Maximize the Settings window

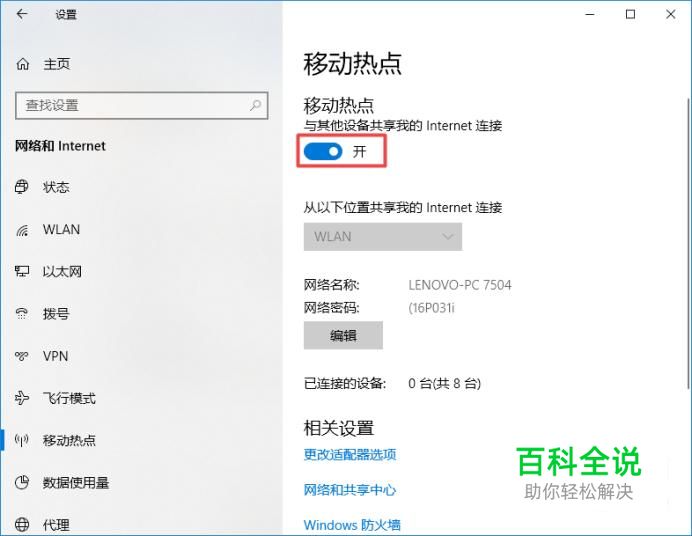pos(631,15)
